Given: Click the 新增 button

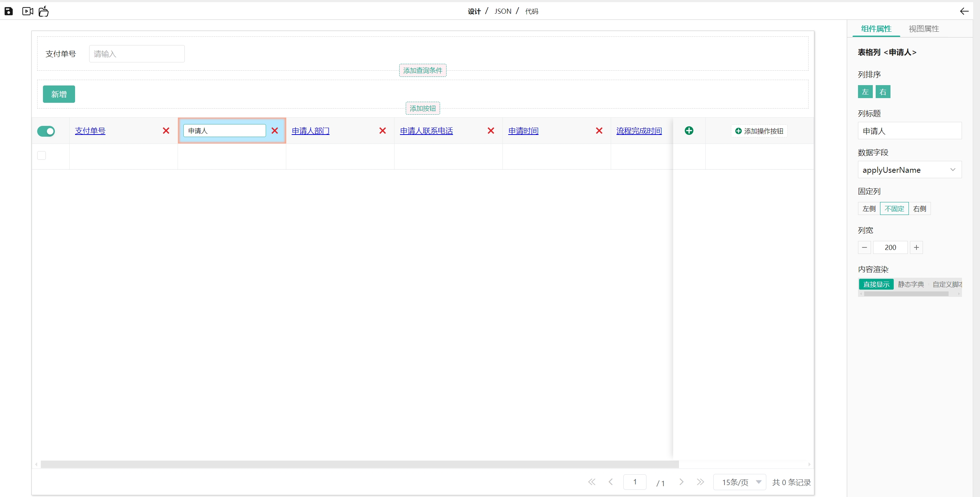Looking at the screenshot, I should (59, 94).
